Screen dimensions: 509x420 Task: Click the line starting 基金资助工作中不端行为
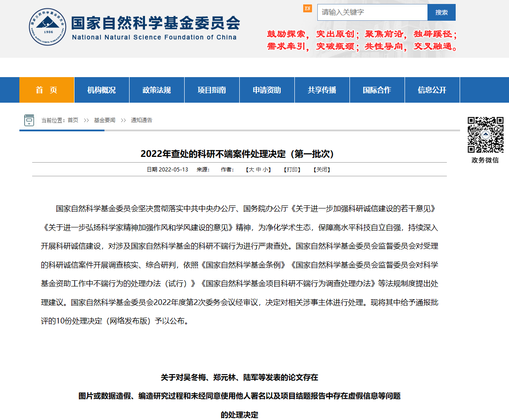click(x=240, y=284)
